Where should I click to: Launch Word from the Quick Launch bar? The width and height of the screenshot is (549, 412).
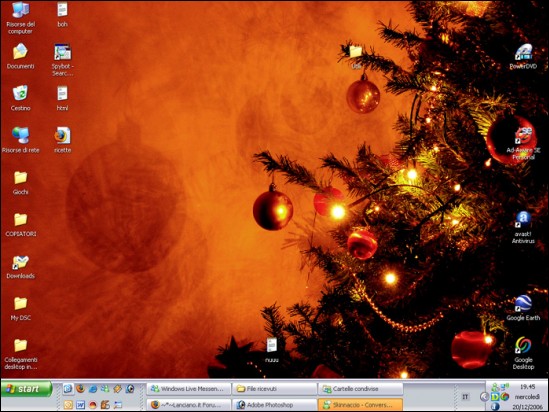tap(81, 405)
